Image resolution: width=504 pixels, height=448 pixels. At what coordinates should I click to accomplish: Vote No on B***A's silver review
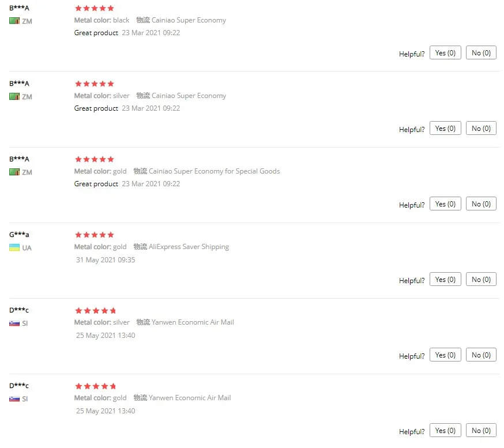tap(481, 128)
